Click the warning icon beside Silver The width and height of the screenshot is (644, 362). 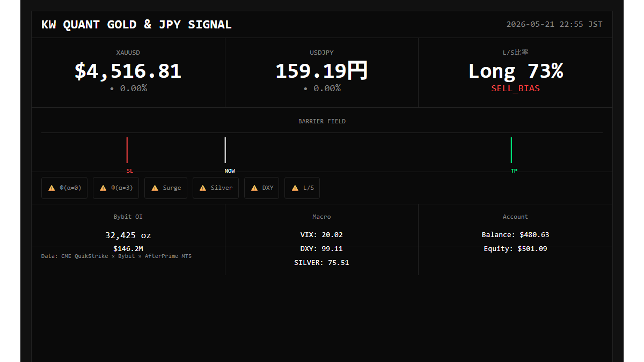[x=203, y=188]
